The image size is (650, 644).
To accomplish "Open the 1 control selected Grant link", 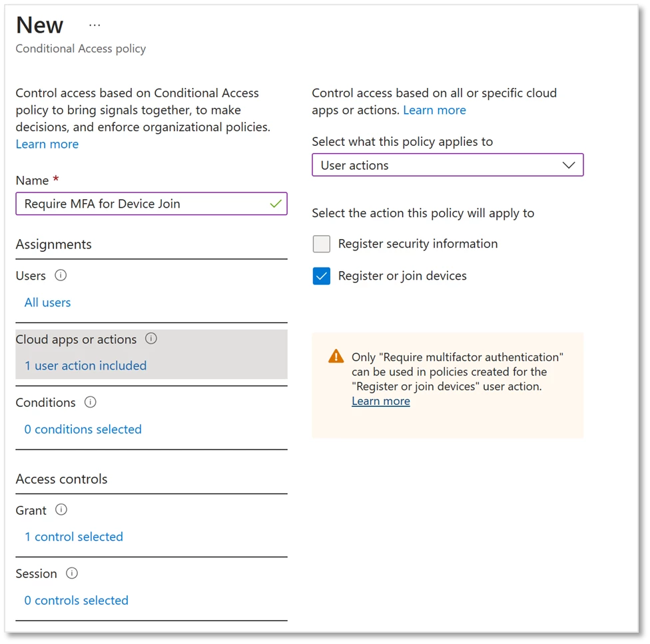I will pos(73,536).
